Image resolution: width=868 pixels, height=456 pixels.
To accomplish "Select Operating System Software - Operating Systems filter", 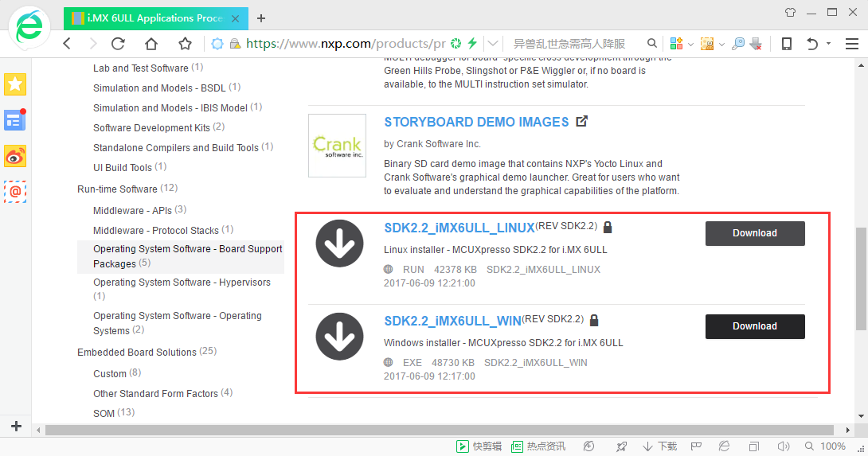I will (x=177, y=322).
